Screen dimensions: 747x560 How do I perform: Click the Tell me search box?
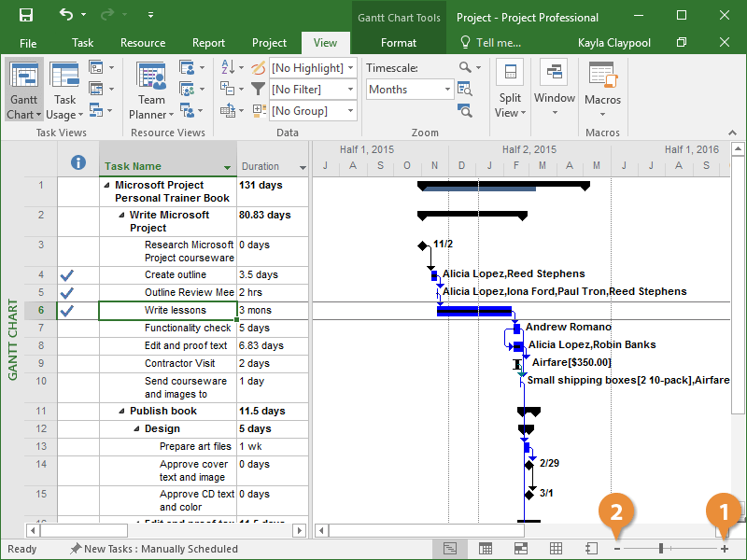pos(491,43)
